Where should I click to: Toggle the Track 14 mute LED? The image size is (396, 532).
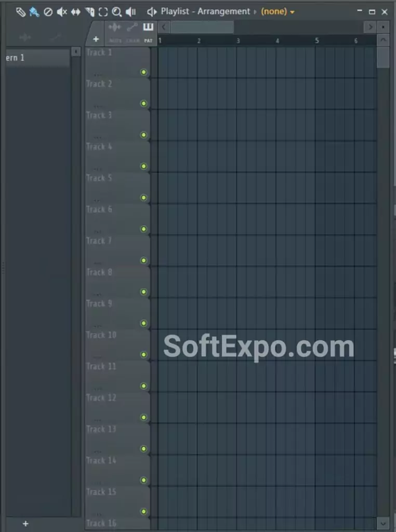(143, 480)
